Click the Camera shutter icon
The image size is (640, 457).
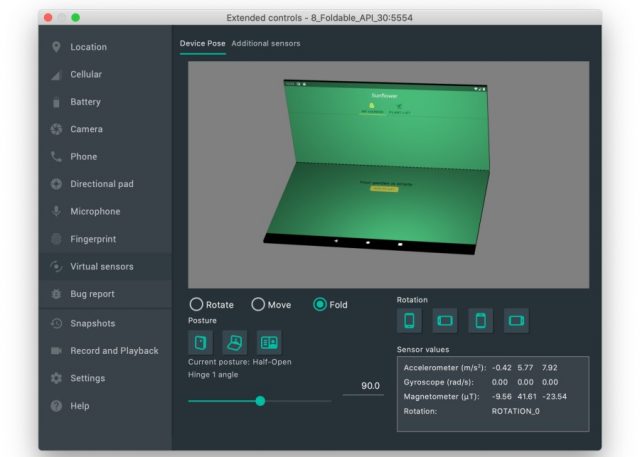pos(56,129)
